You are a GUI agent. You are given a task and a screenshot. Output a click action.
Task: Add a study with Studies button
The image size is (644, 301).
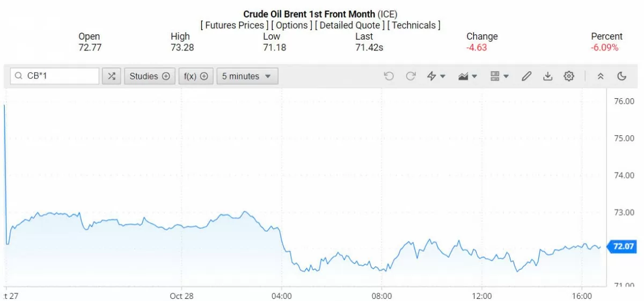[x=149, y=76]
